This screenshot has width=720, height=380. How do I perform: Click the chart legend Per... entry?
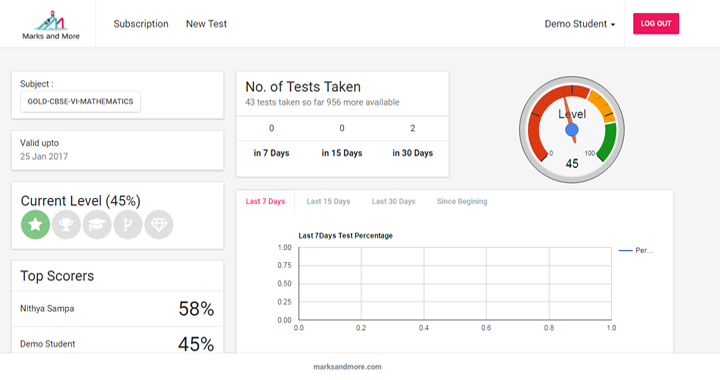coord(636,251)
